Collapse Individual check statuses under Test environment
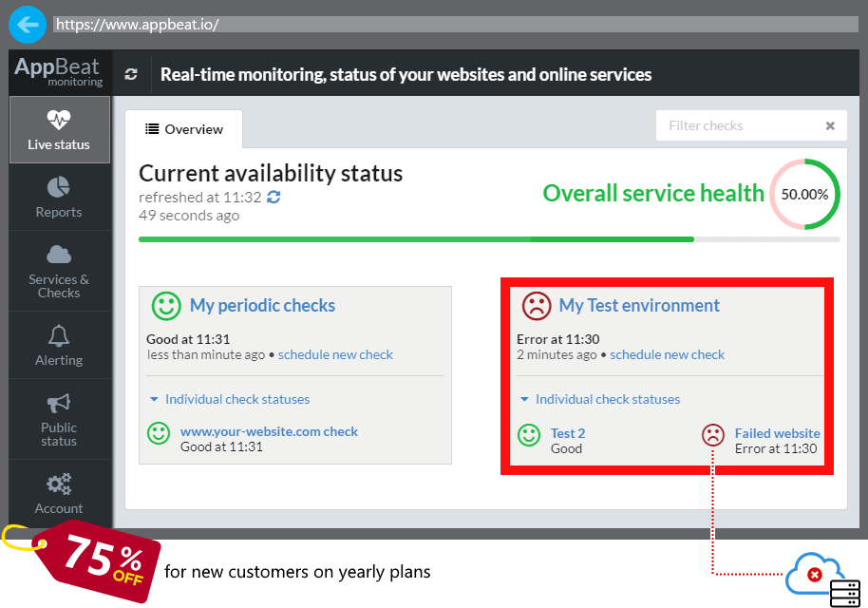The image size is (868, 608). [x=599, y=400]
